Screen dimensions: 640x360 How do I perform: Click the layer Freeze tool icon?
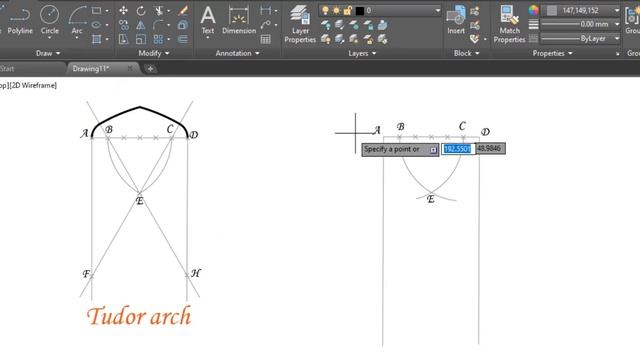[353, 25]
